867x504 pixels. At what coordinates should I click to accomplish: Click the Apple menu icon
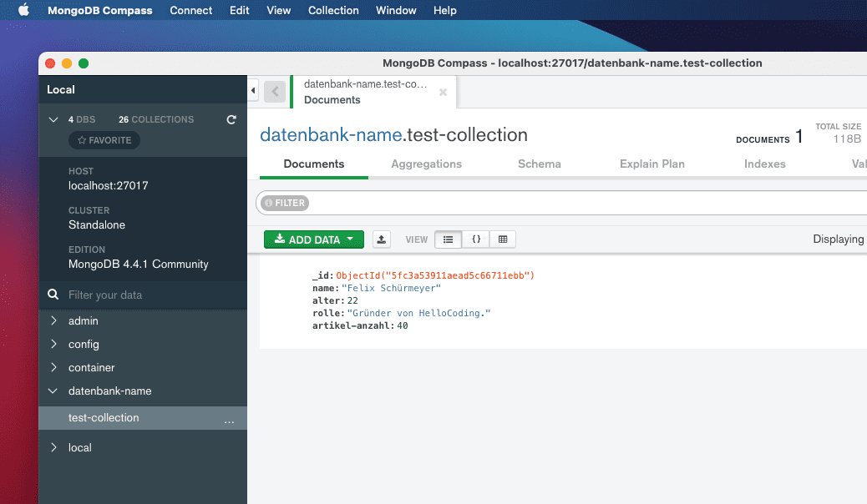click(x=23, y=10)
